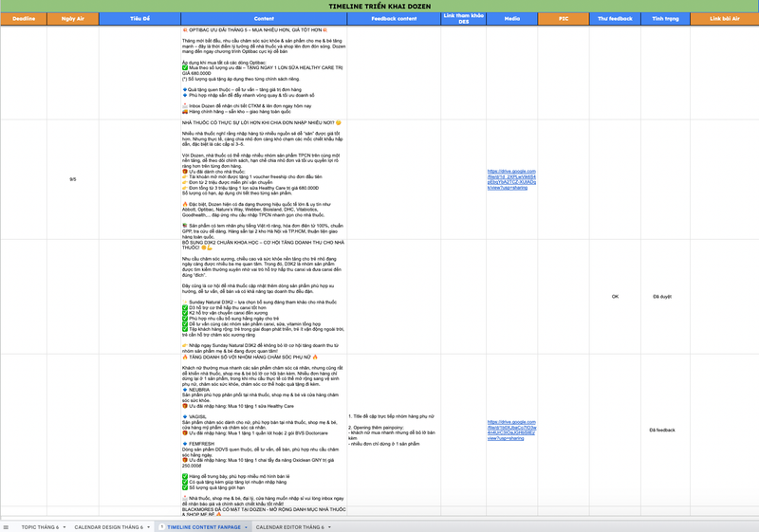Open the all sheets list menu icon
The image size is (759, 532).
[x=6, y=527]
